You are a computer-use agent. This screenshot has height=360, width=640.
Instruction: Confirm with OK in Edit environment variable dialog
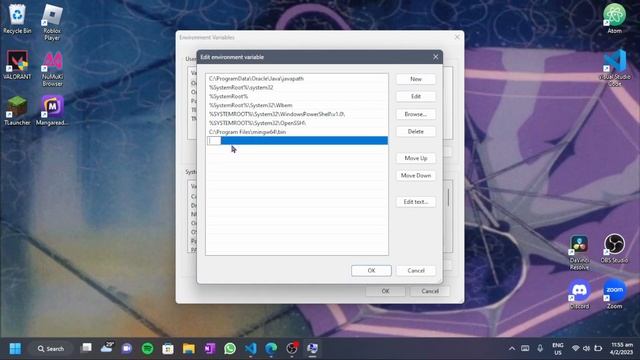click(x=371, y=271)
